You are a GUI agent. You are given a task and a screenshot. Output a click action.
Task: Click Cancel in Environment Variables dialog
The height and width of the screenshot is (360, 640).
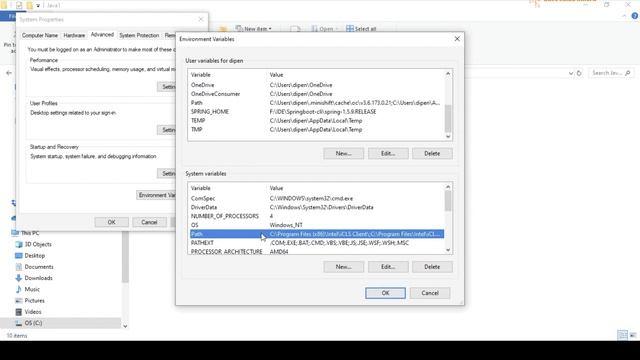(x=430, y=293)
